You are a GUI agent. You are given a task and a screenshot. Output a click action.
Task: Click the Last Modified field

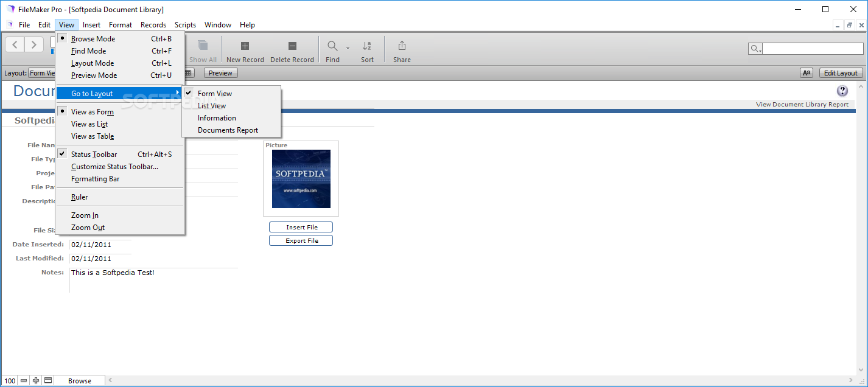[100, 259]
